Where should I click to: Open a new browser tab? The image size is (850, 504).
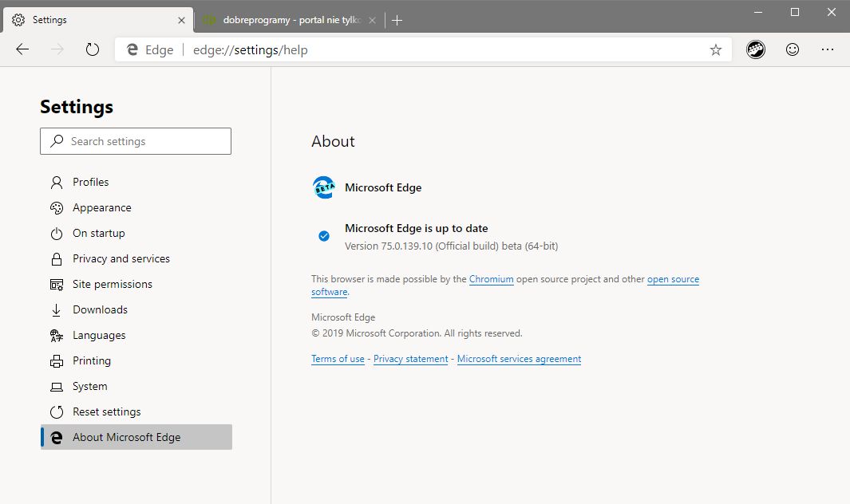[x=397, y=20]
